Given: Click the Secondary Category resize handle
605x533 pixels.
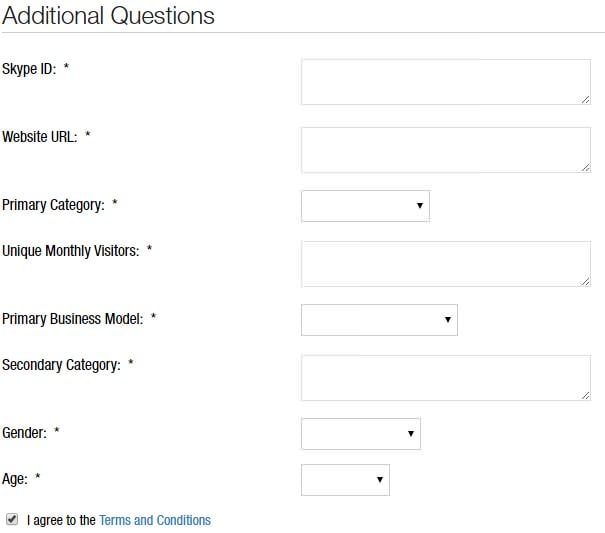Looking at the screenshot, I should (584, 396).
